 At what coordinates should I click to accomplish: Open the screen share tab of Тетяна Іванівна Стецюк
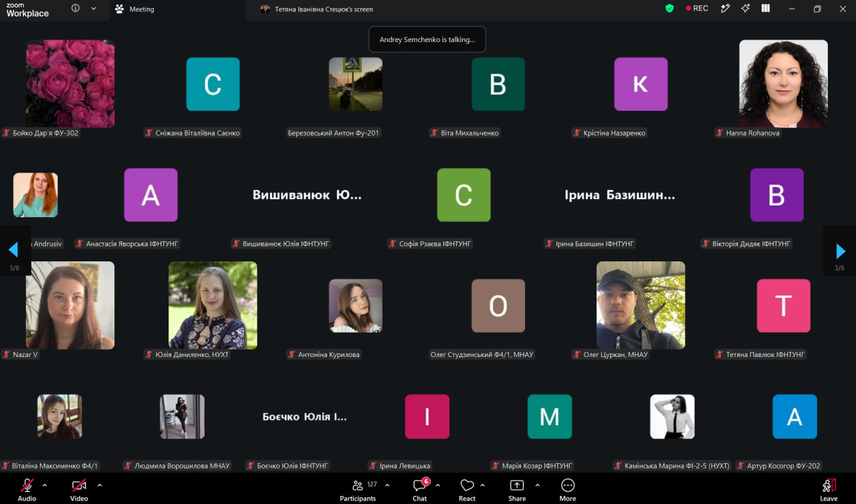[317, 9]
